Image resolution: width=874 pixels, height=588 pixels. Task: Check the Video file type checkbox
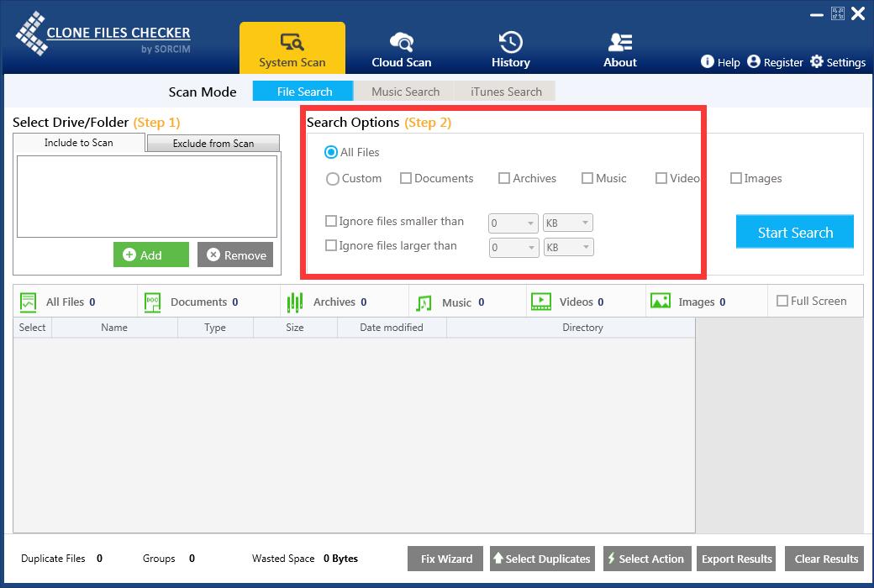click(x=661, y=178)
